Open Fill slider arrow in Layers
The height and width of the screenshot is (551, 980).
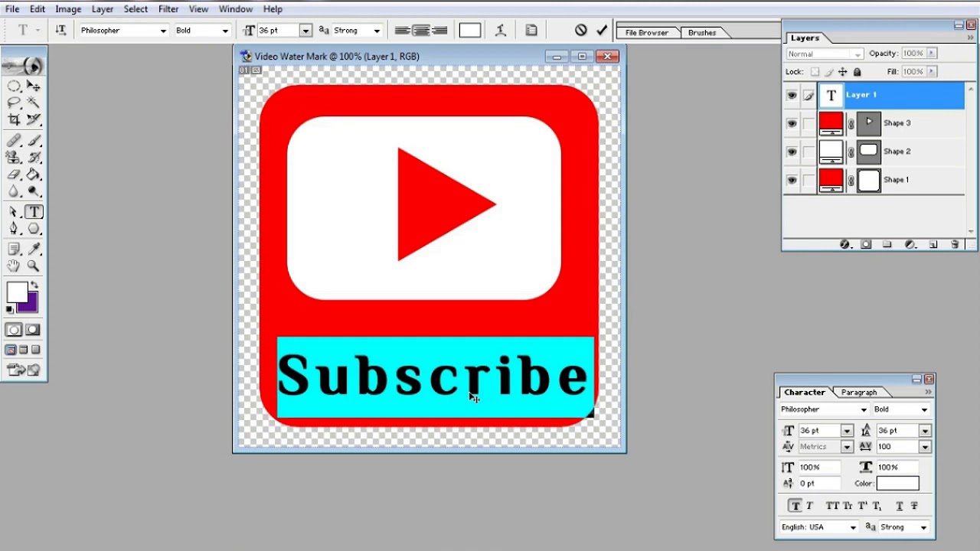tap(932, 72)
